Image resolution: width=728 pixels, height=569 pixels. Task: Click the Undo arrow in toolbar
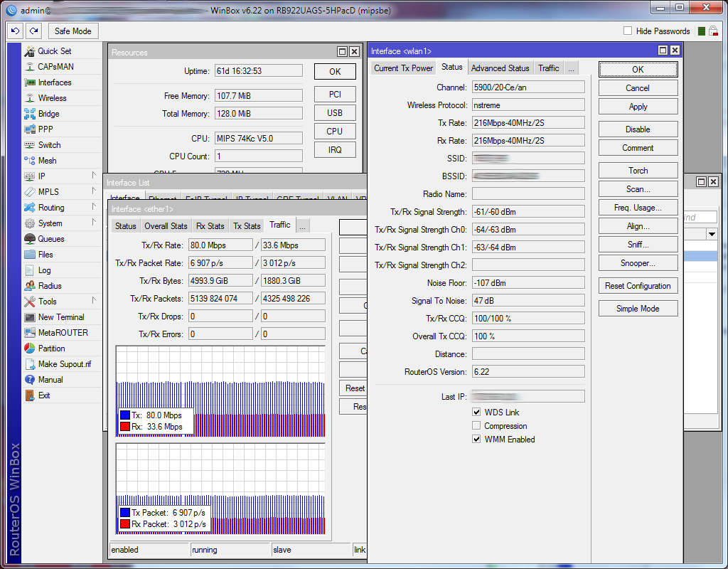pyautogui.click(x=15, y=31)
